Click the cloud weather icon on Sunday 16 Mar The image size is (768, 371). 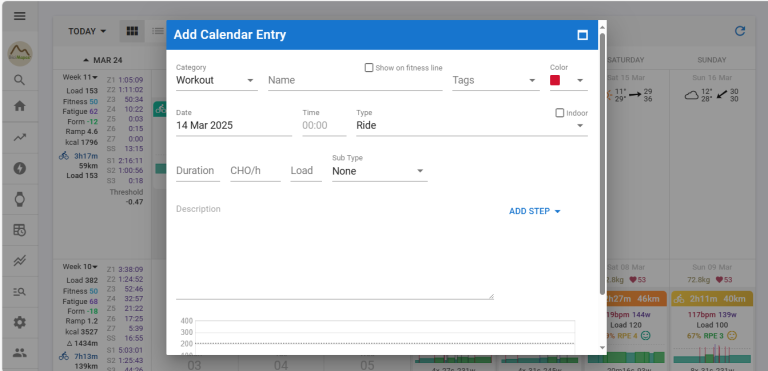click(x=692, y=95)
